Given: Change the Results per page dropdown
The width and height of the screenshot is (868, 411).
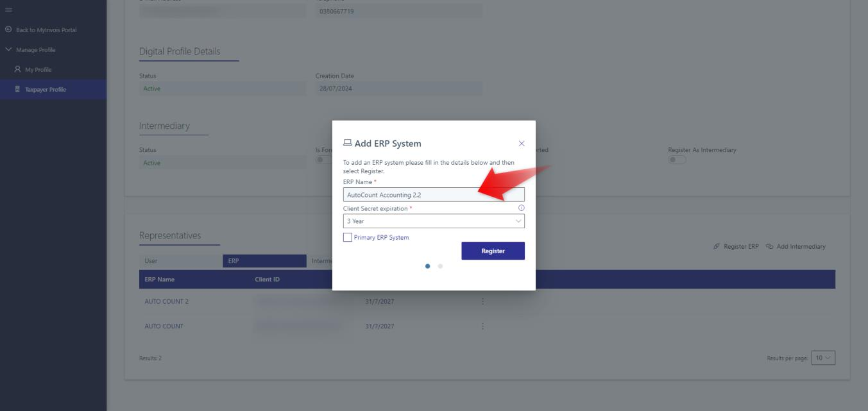Looking at the screenshot, I should click(824, 358).
